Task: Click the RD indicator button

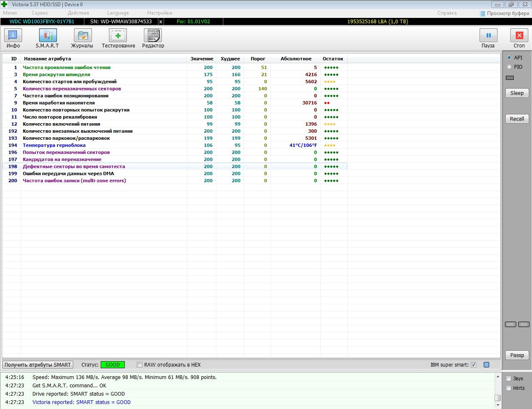Action: click(524, 325)
